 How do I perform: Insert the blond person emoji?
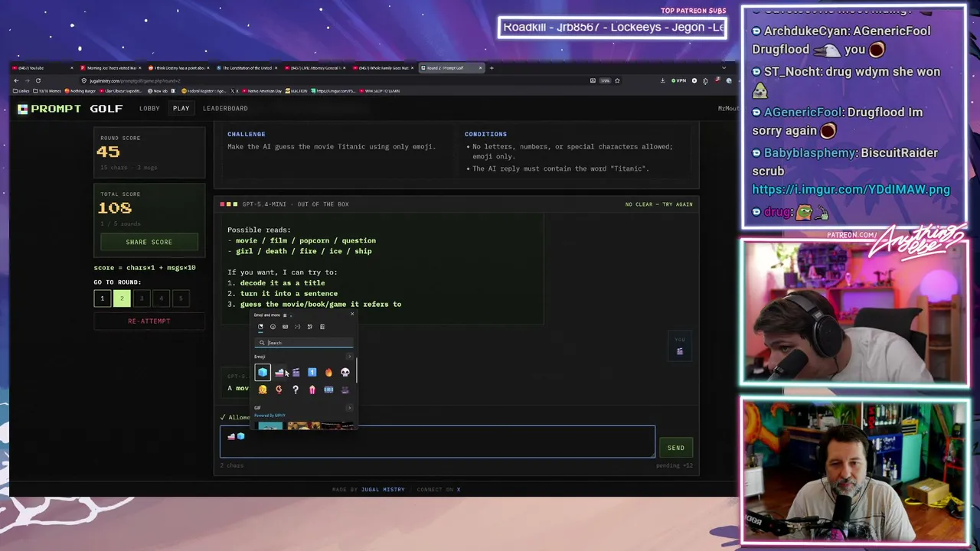[263, 390]
